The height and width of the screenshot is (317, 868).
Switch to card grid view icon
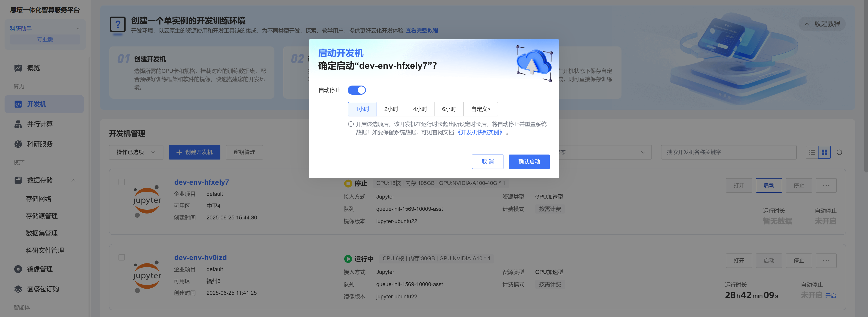824,152
